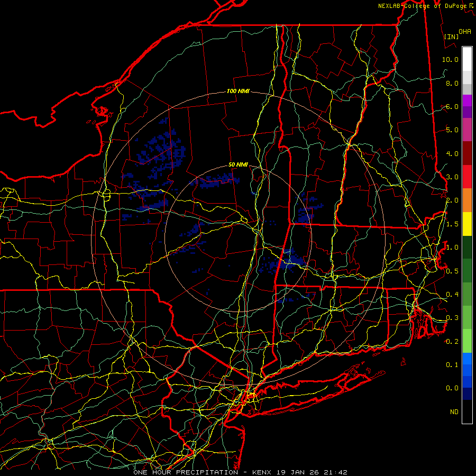Click the 50 NMI range ring label
This screenshot has height=476, width=476.
(238, 165)
